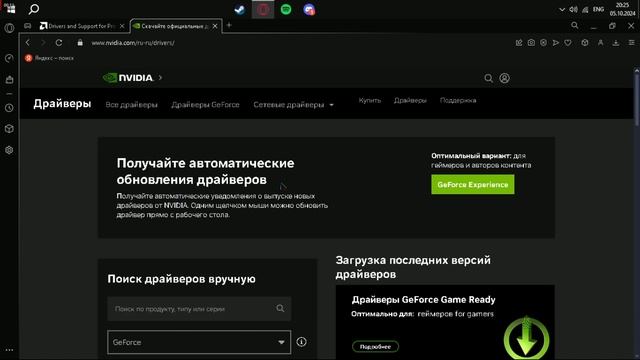Open the Windows Start menu
The width and height of the screenshot is (640, 360).
coord(10,8)
